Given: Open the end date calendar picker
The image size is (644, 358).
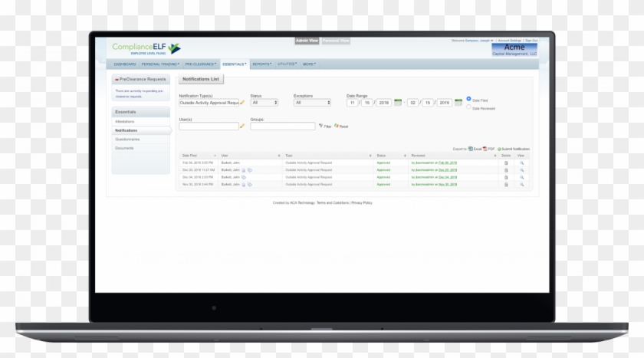Looking at the screenshot, I should pyautogui.click(x=458, y=102).
